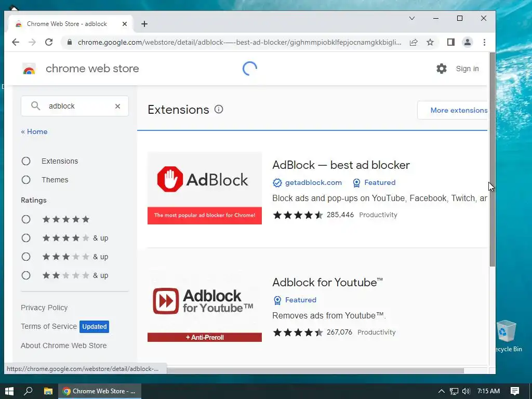
Task: Return to web store Home
Action: [34, 131]
